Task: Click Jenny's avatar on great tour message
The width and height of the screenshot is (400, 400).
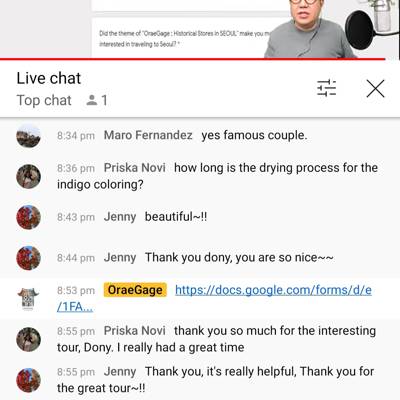Action: pos(28,380)
